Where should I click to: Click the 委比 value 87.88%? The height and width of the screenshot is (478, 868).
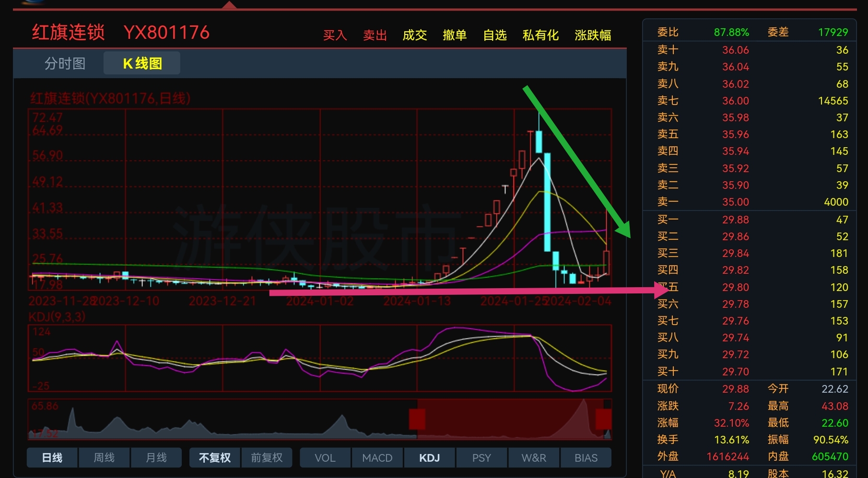pos(731,32)
